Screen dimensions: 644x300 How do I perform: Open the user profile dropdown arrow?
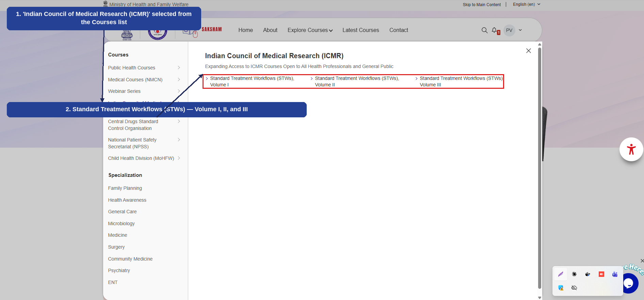coord(520,30)
